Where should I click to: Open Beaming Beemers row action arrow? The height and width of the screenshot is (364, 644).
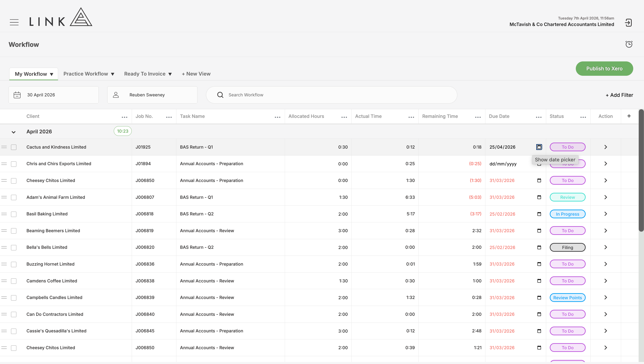606,231
